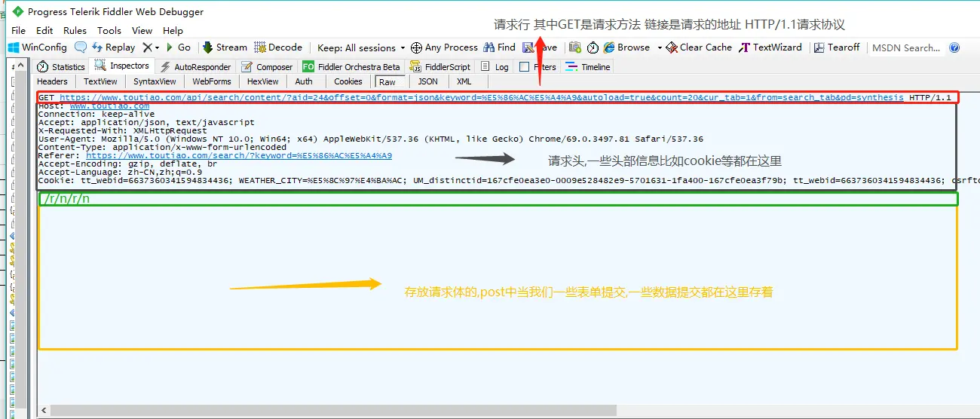Select the Headers inspector tab
The height and width of the screenshot is (419, 980).
click(52, 81)
